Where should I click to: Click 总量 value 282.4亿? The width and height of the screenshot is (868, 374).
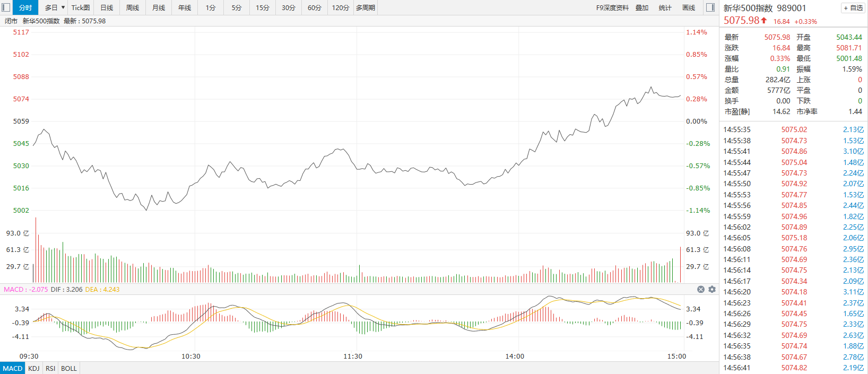coord(777,80)
